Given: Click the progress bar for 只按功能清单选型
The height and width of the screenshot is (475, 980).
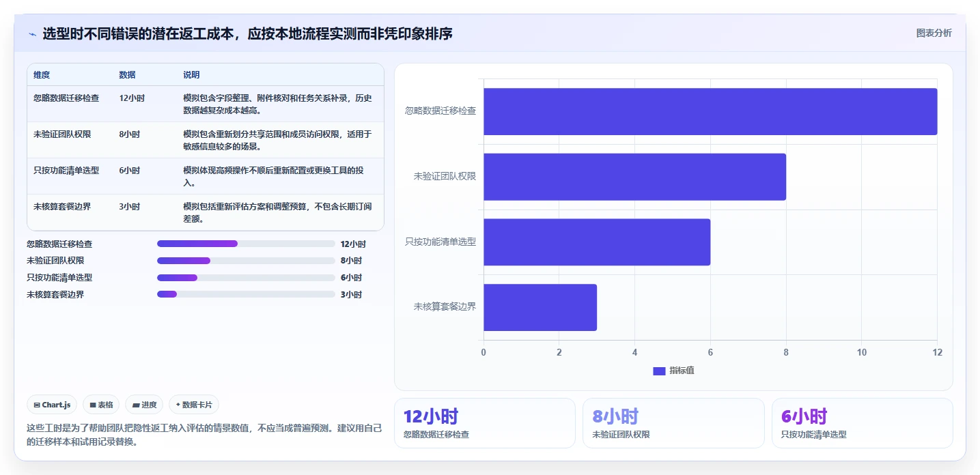Looking at the screenshot, I should [x=246, y=278].
